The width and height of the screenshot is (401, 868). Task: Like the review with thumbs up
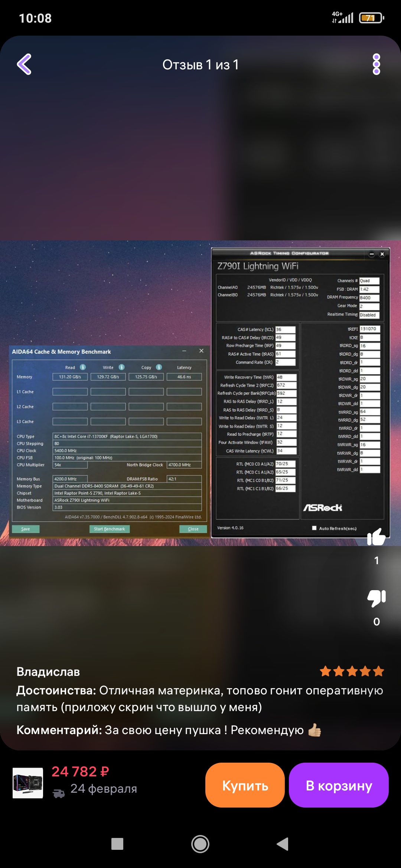[376, 537]
